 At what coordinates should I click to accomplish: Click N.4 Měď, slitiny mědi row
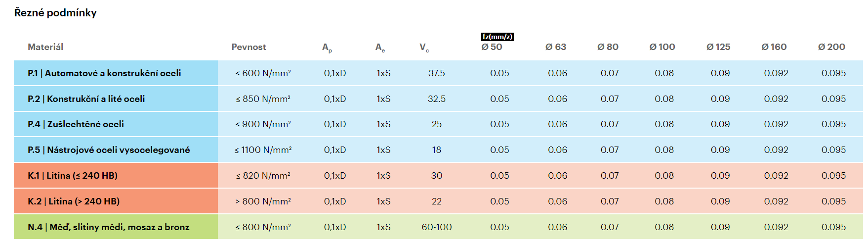(109, 227)
